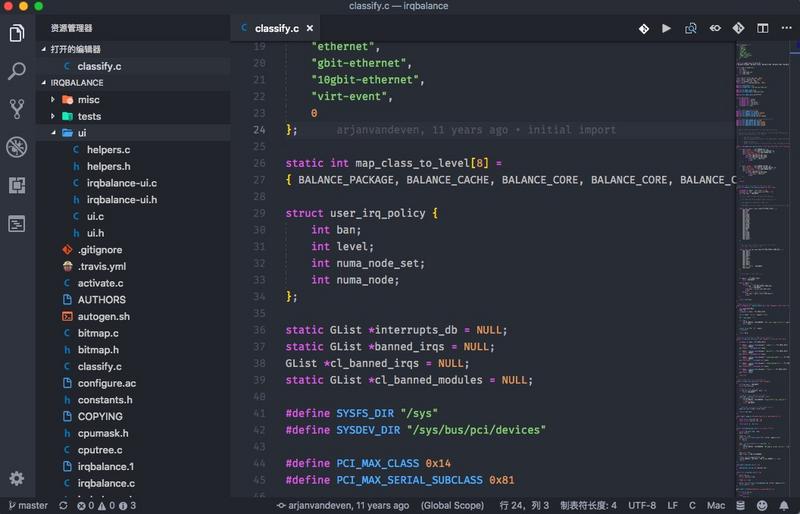Click the diamond git icon right of the eye icon in the editor toolbar

point(738,28)
